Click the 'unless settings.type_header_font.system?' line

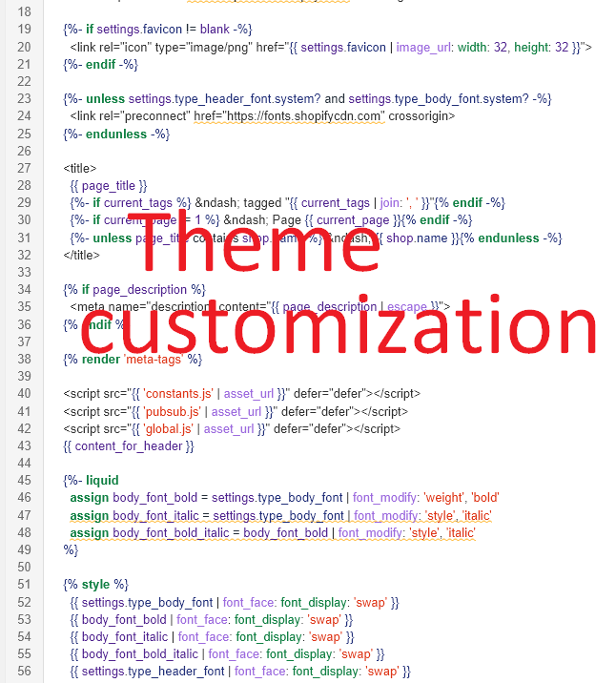point(307,99)
